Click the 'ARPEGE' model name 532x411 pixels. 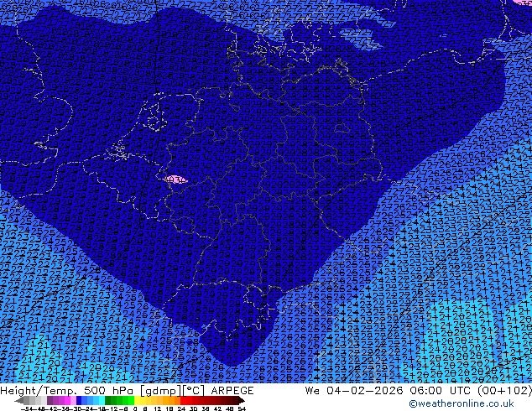click(232, 391)
